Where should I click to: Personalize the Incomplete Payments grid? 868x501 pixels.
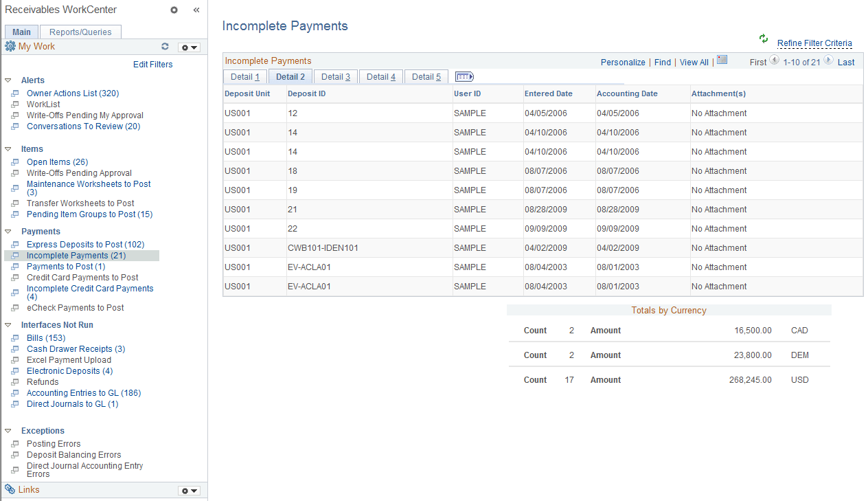pos(622,62)
